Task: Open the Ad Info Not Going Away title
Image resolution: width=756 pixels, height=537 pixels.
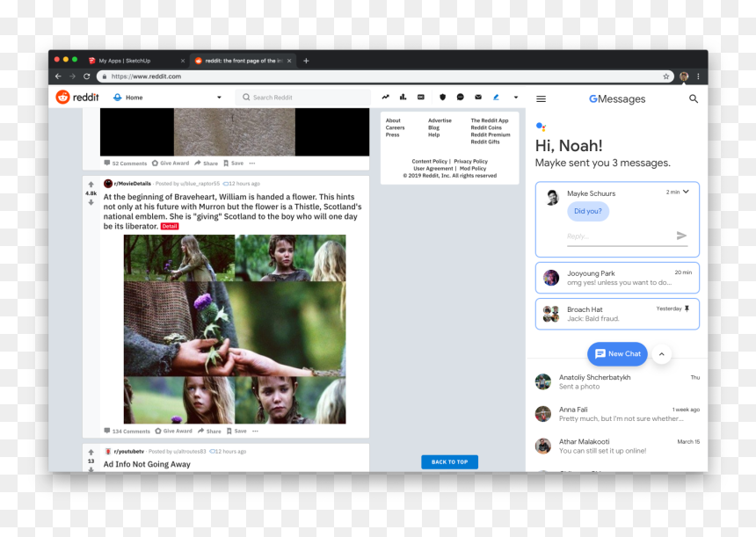Action: (147, 464)
